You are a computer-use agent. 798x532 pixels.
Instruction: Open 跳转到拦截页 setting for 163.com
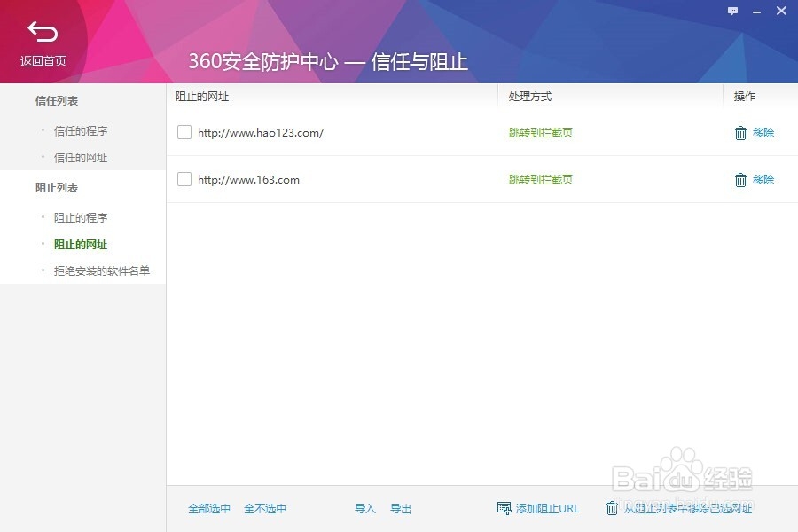pos(541,179)
